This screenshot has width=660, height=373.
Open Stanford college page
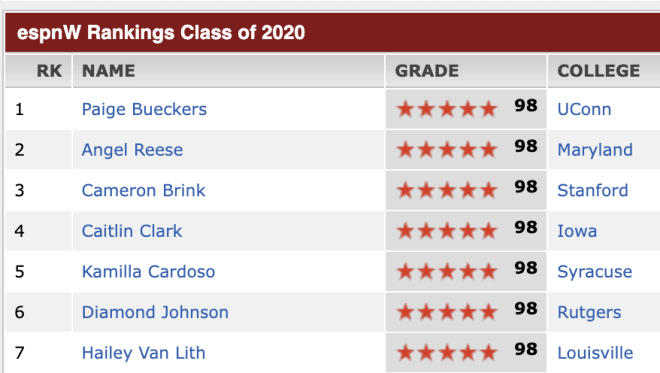[592, 190]
